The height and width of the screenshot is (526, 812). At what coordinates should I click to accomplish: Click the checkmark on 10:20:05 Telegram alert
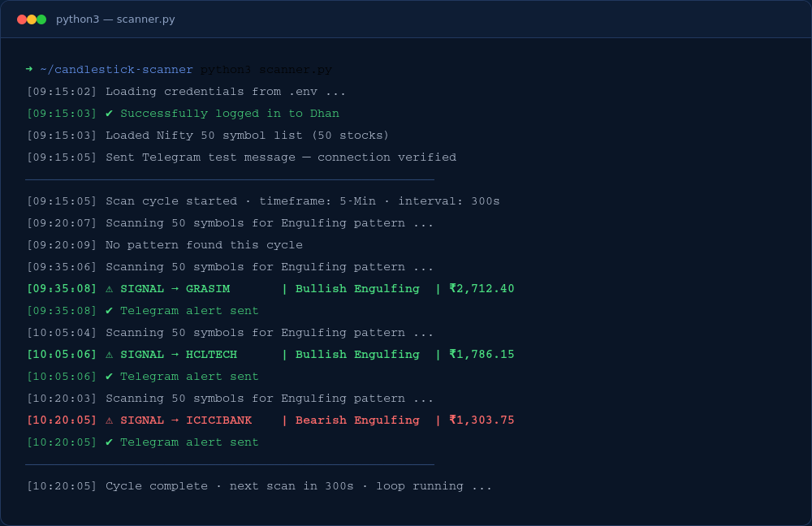coord(110,442)
